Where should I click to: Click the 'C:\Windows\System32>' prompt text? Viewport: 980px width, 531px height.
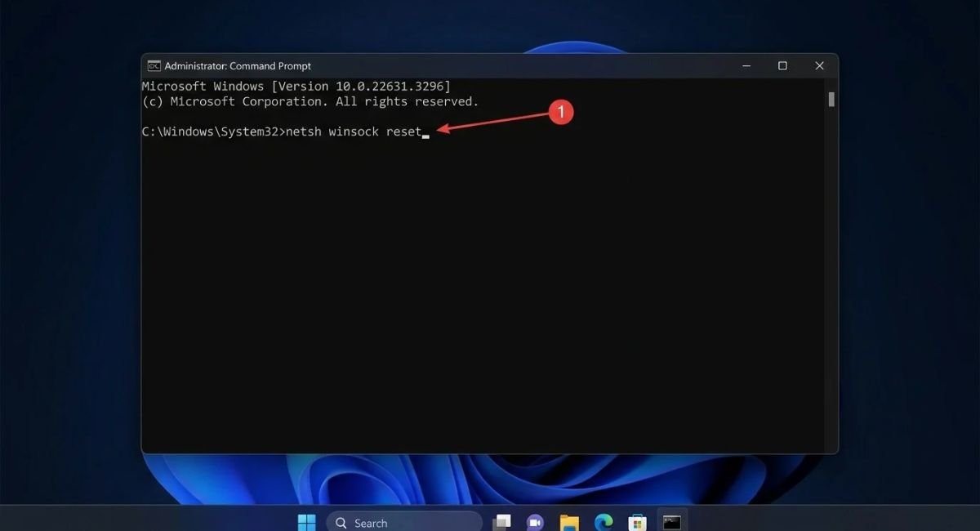212,132
